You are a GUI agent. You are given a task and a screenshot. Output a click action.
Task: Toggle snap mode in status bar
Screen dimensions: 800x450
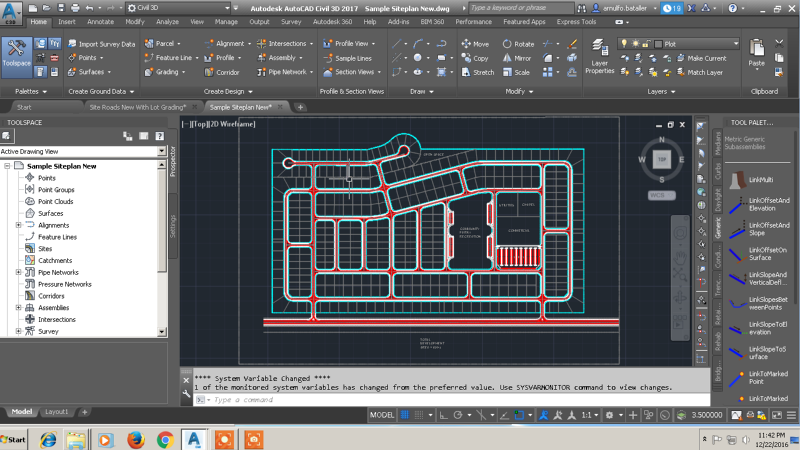(419, 415)
